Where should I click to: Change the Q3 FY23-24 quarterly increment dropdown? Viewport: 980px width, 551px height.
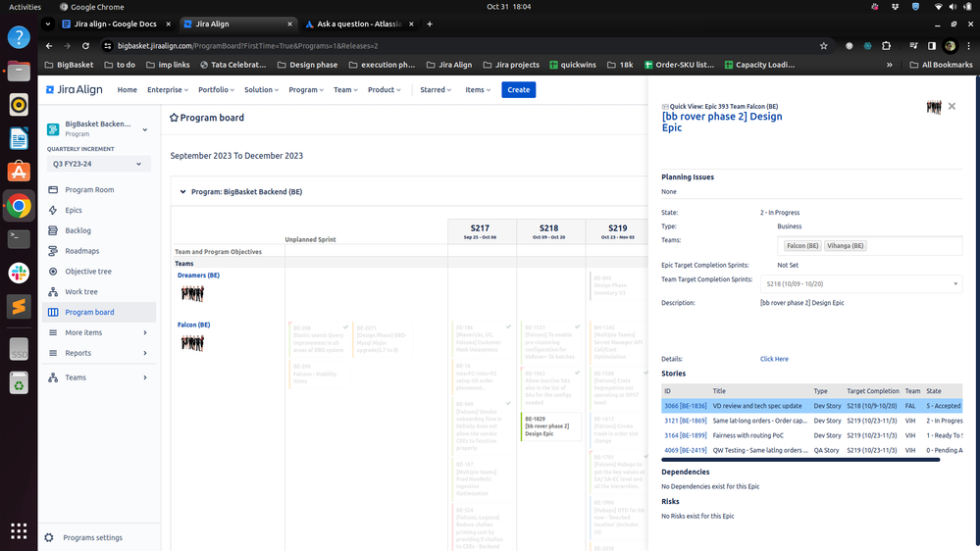click(x=98, y=164)
